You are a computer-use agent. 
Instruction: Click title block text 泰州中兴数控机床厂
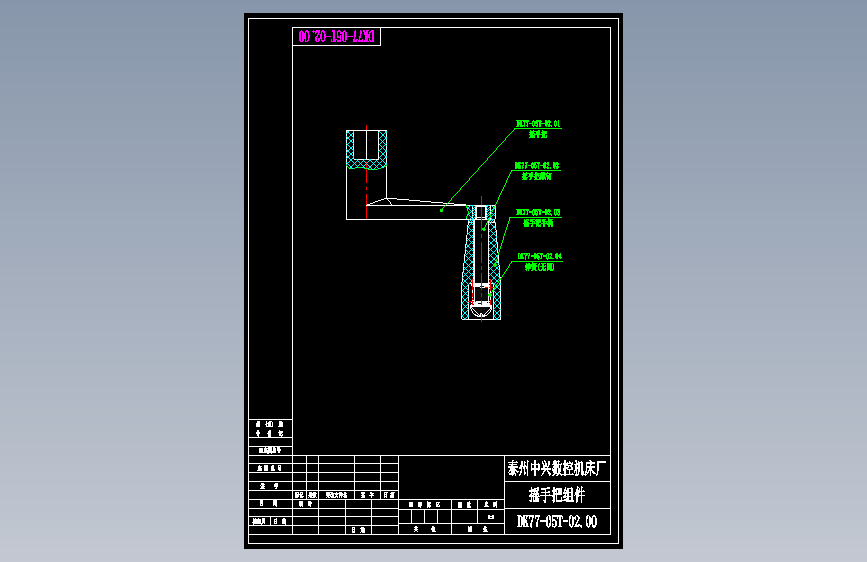[557, 469]
